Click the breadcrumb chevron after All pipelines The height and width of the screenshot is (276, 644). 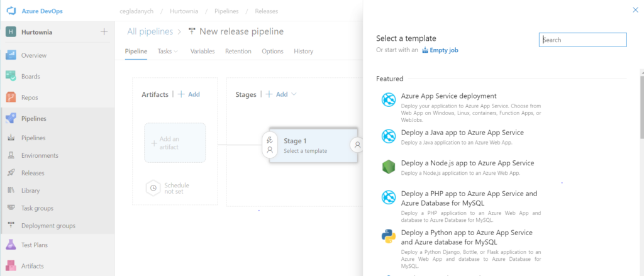(x=179, y=31)
